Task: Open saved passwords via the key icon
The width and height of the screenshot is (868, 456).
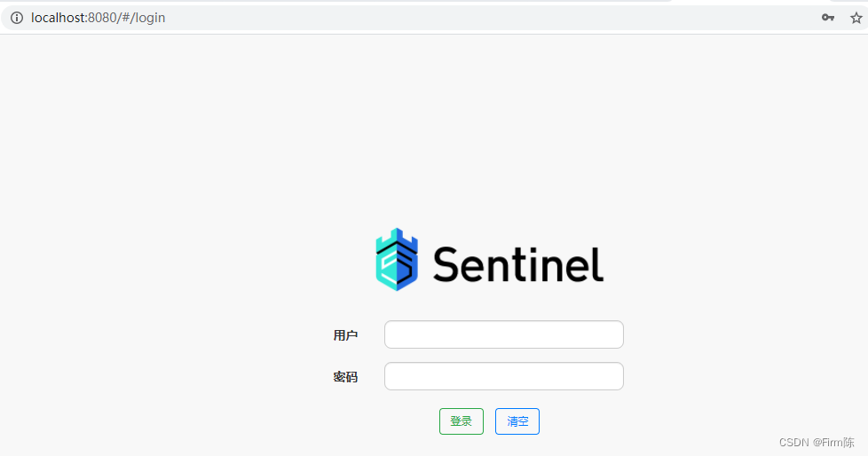Action: pyautogui.click(x=827, y=18)
